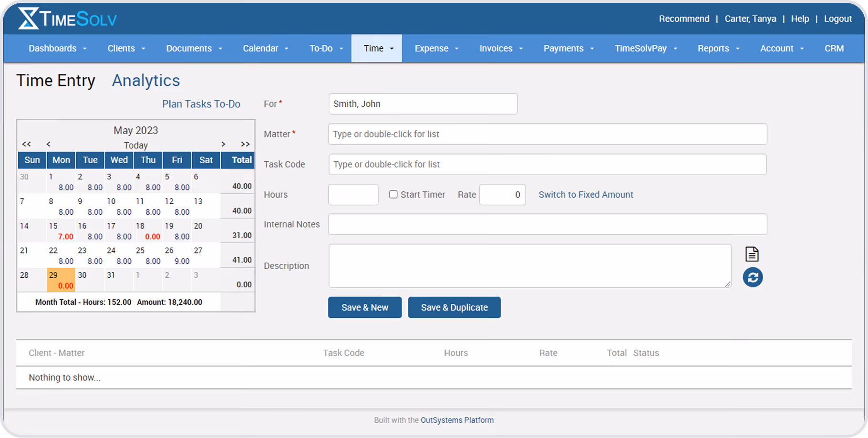Image resolution: width=868 pixels, height=438 pixels.
Task: Open the Help link
Action: coord(800,19)
